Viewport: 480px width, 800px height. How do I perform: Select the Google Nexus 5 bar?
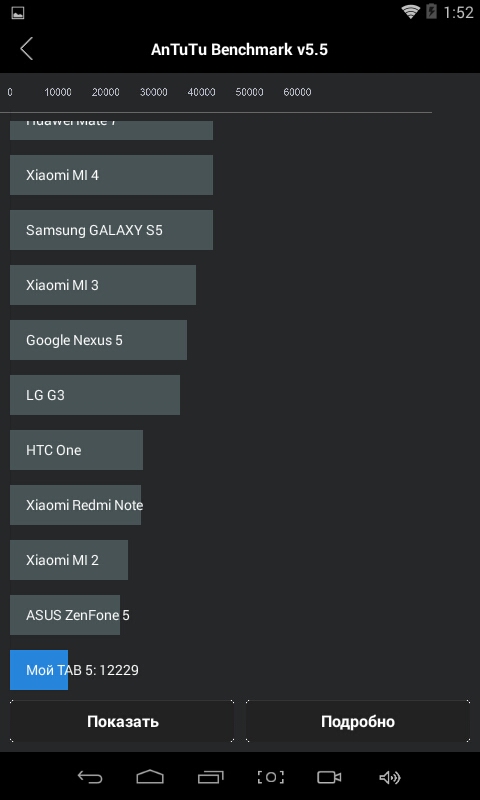point(98,340)
